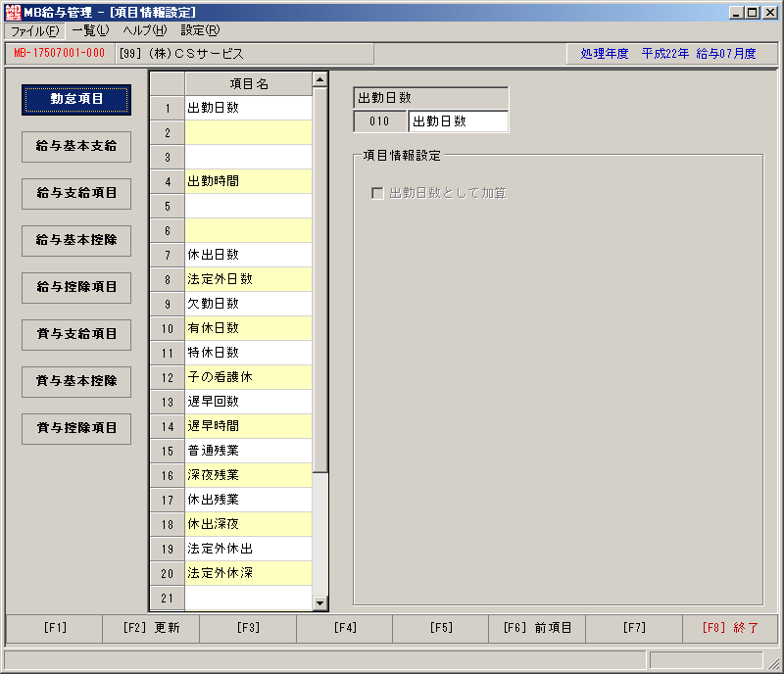Click the item list vertical scrollbar thumb
The height and width of the screenshot is (674, 784).
click(320, 279)
